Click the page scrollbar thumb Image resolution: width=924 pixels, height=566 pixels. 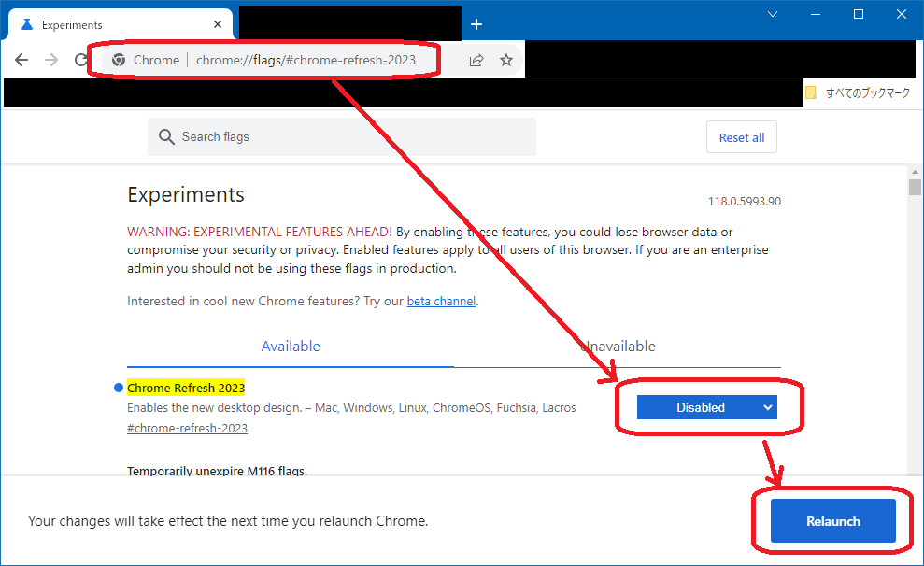[915, 188]
